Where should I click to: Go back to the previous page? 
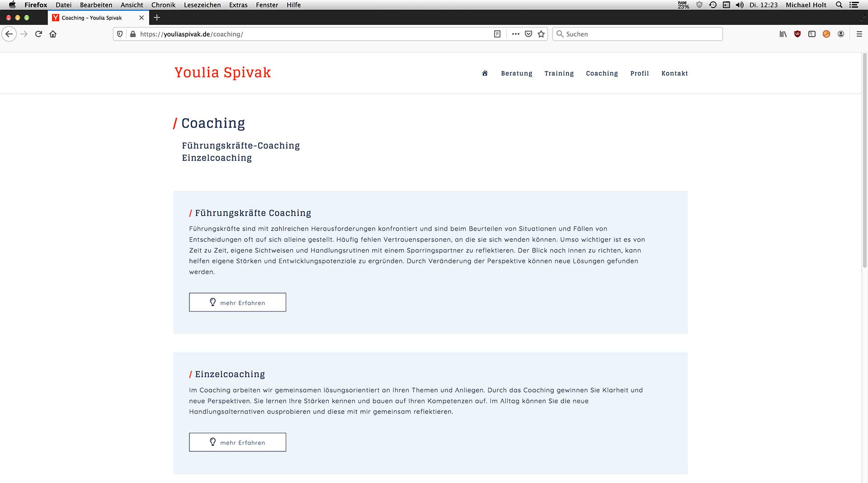pyautogui.click(x=9, y=34)
